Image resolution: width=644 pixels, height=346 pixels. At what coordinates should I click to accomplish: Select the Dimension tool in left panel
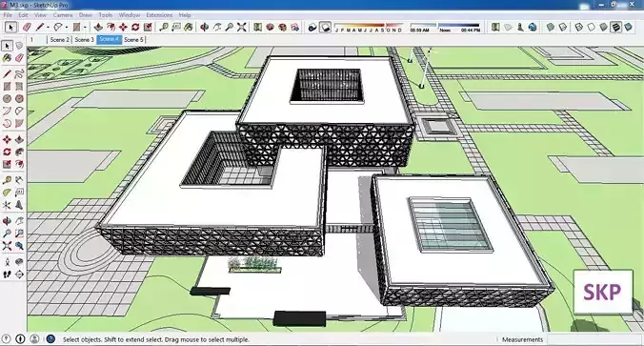(19, 180)
